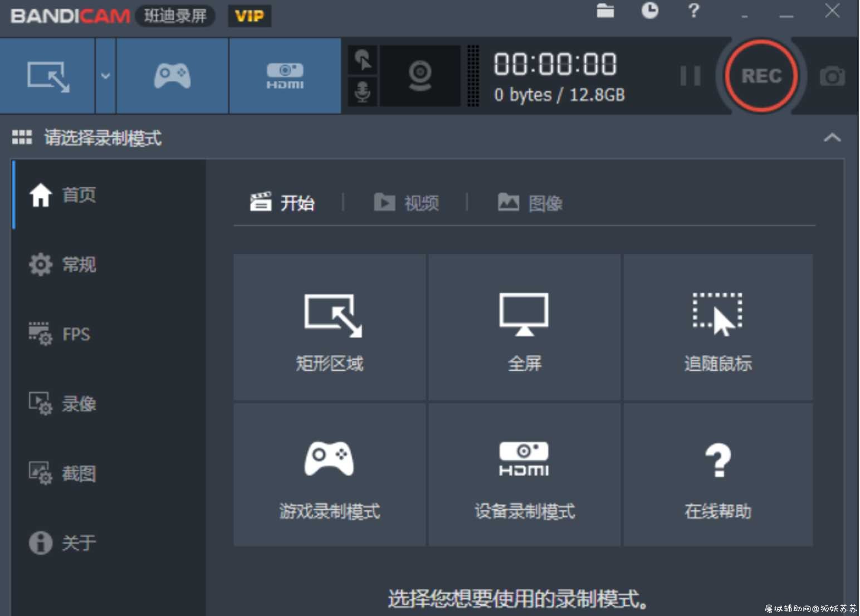Open 录像 video settings in sidebar
The height and width of the screenshot is (616, 860).
(x=109, y=403)
